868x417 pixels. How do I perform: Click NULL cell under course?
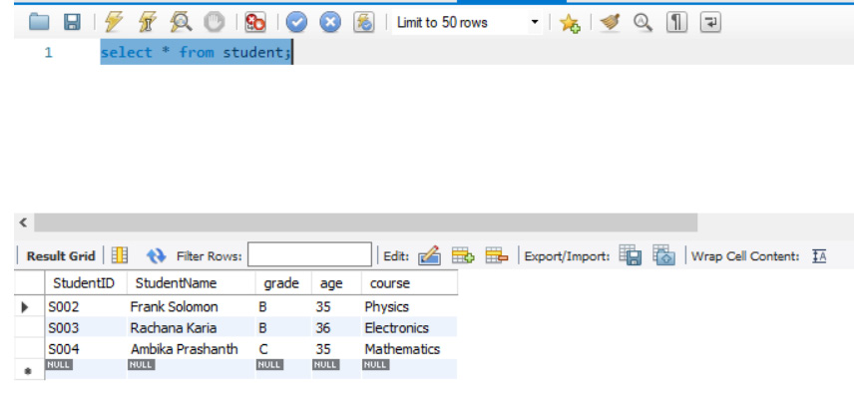point(409,369)
